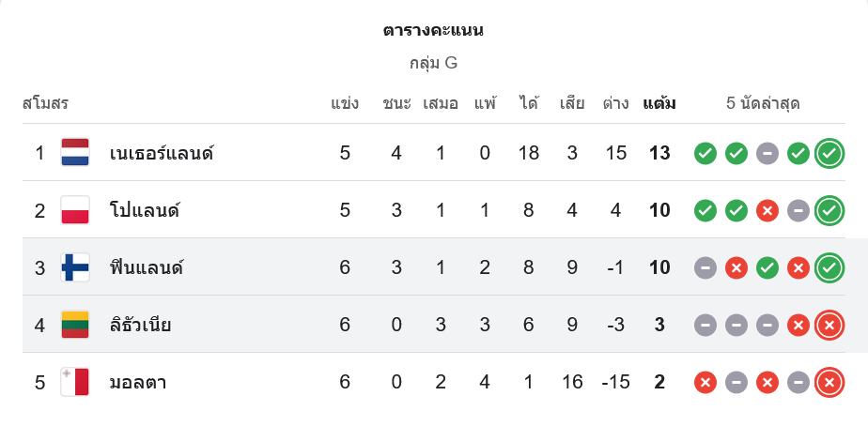Select the ฟินแลนด์ team row name
Viewport: 868px width, 426px height.
click(x=146, y=267)
